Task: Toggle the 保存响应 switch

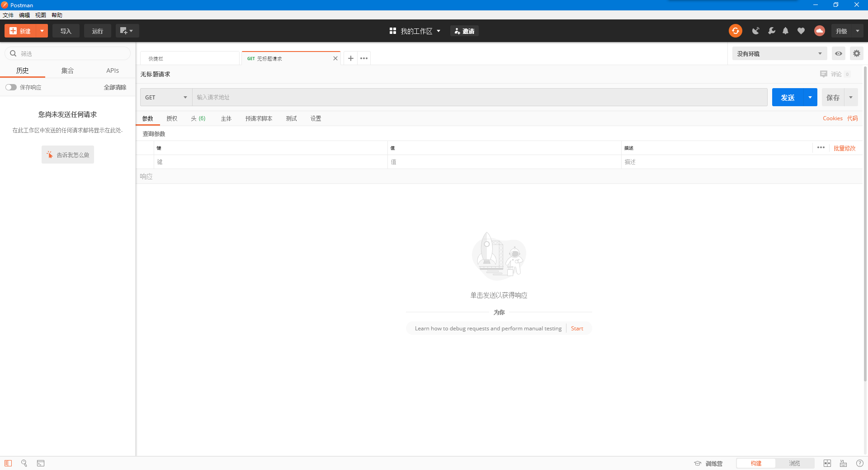Action: 11,87
